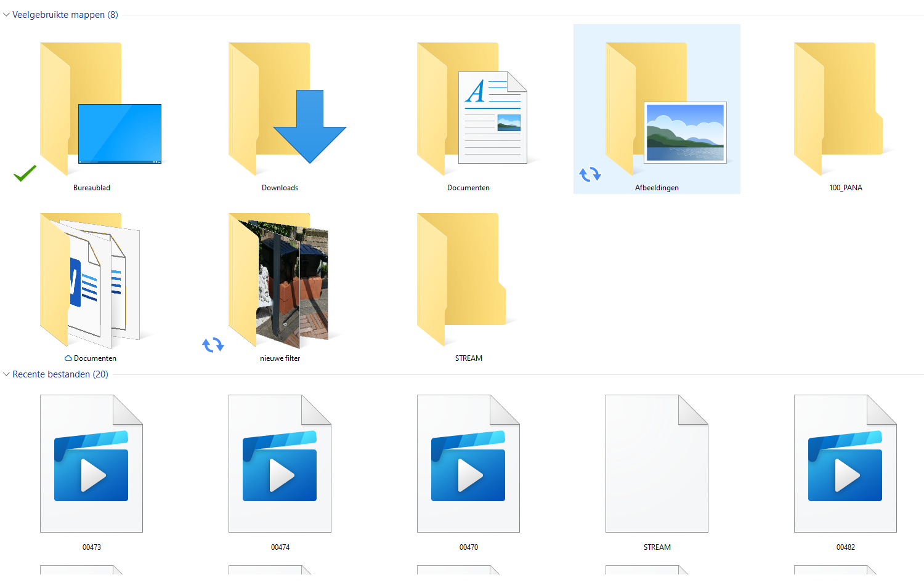Click the Veelgebruikte mappen (8) header

(65, 15)
